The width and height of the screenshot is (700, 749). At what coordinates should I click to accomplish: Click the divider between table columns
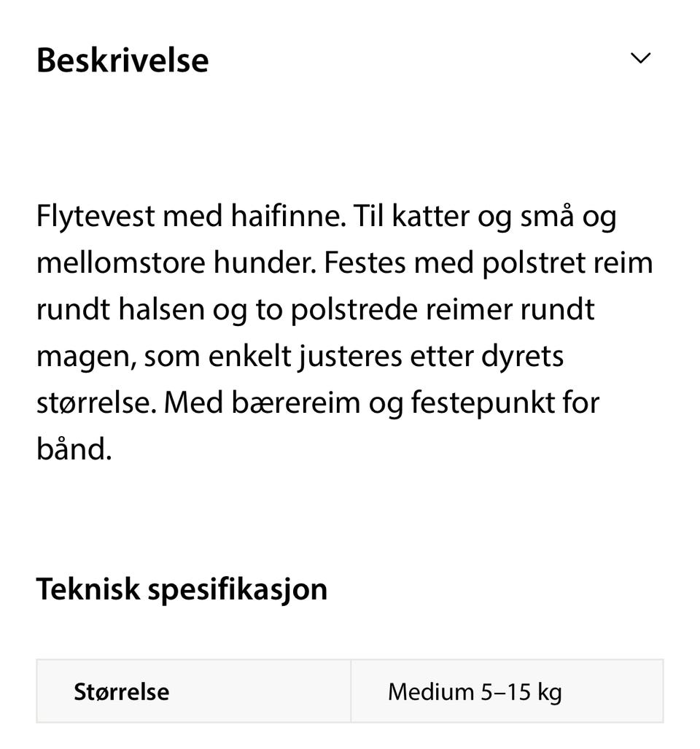click(351, 691)
